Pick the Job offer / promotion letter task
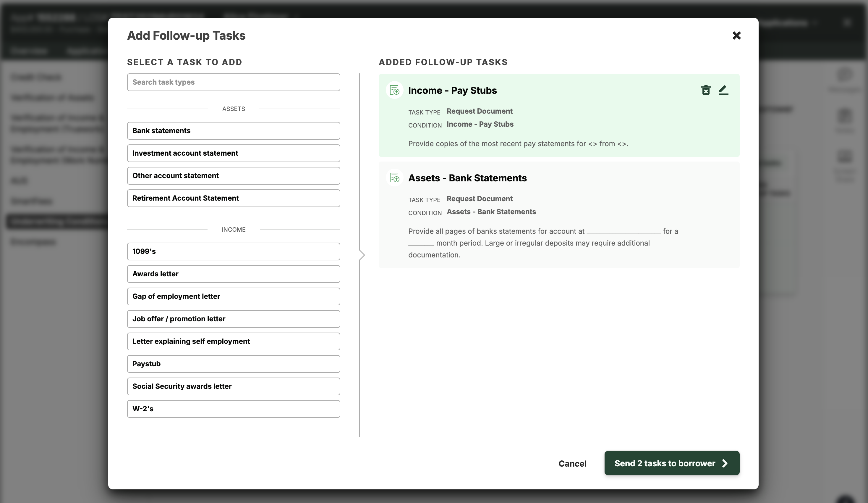Viewport: 868px width, 503px height. coord(233,319)
